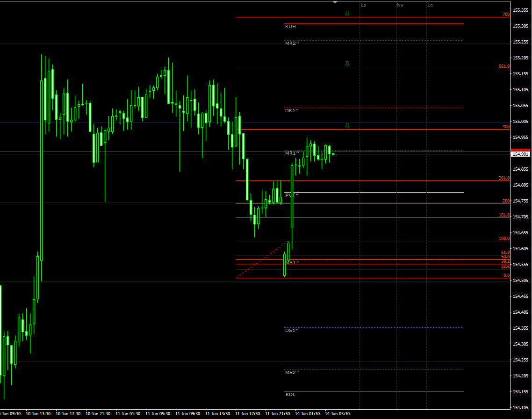
Task: Click the 100.0 Fibonacci level label
Action: click(504, 238)
